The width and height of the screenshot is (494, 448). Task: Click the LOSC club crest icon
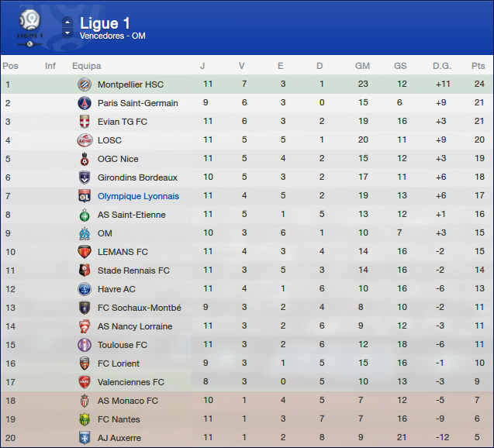pos(84,140)
